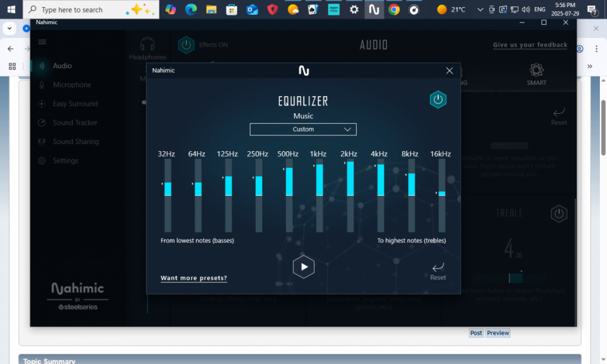607x364 pixels.
Task: Open Copilot from the taskbar
Action: click(x=171, y=9)
